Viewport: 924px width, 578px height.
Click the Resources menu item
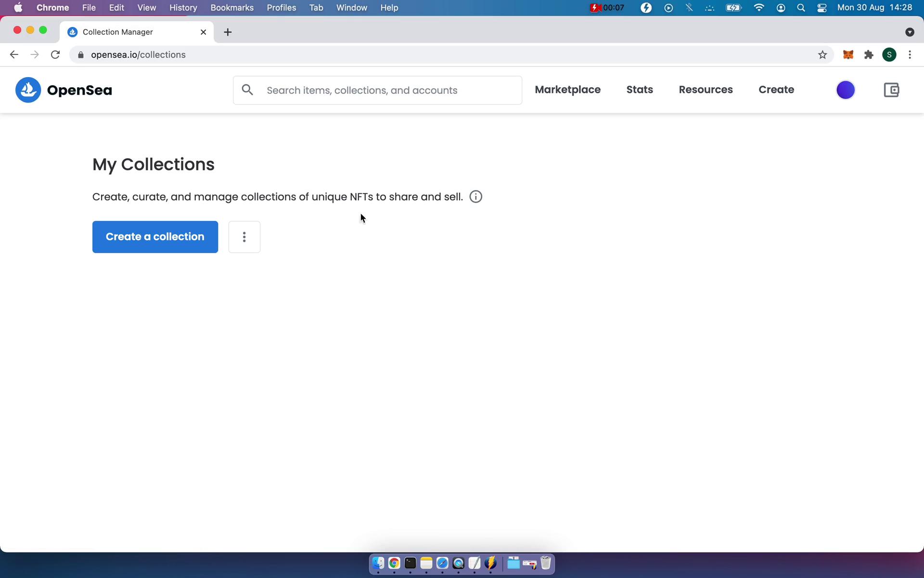706,89
